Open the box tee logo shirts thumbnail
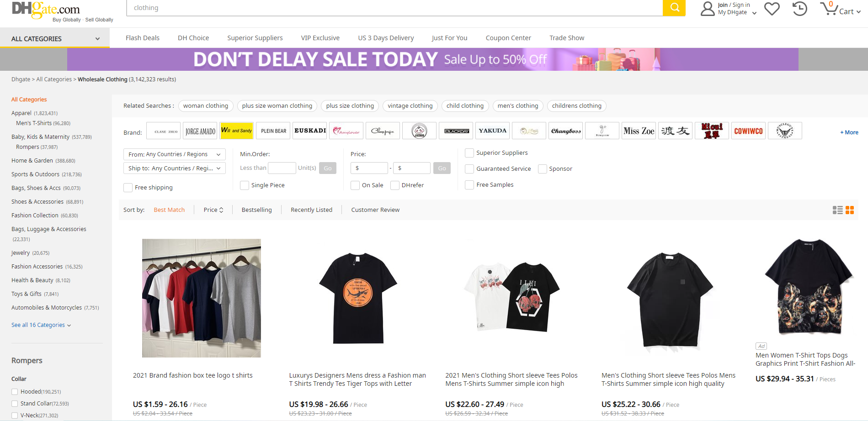The image size is (868, 421). click(x=201, y=298)
